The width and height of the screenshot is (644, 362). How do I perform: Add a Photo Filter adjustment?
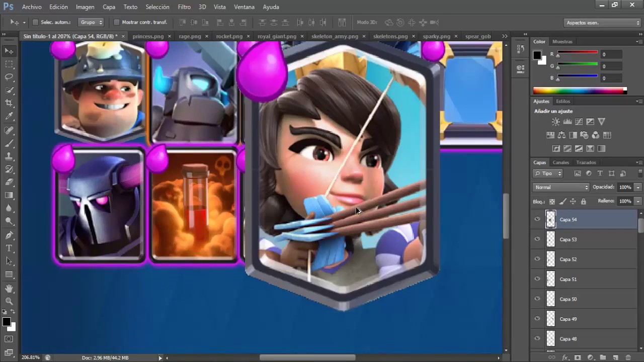(x=584, y=135)
